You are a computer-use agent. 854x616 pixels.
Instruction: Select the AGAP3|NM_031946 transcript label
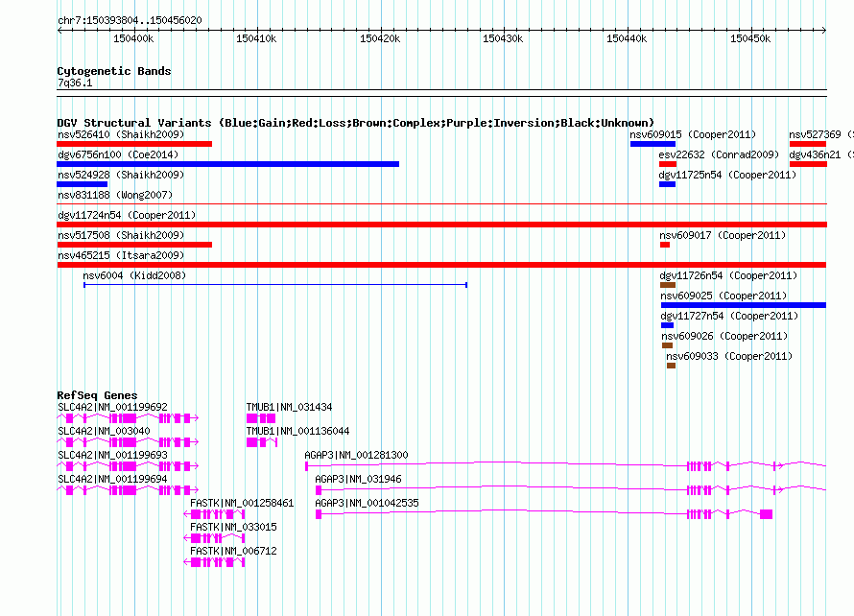[358, 479]
